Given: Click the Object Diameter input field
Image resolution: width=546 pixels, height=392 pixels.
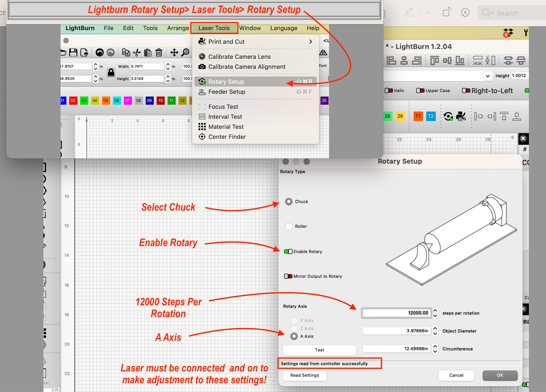Looking at the screenshot, I should coord(396,331).
